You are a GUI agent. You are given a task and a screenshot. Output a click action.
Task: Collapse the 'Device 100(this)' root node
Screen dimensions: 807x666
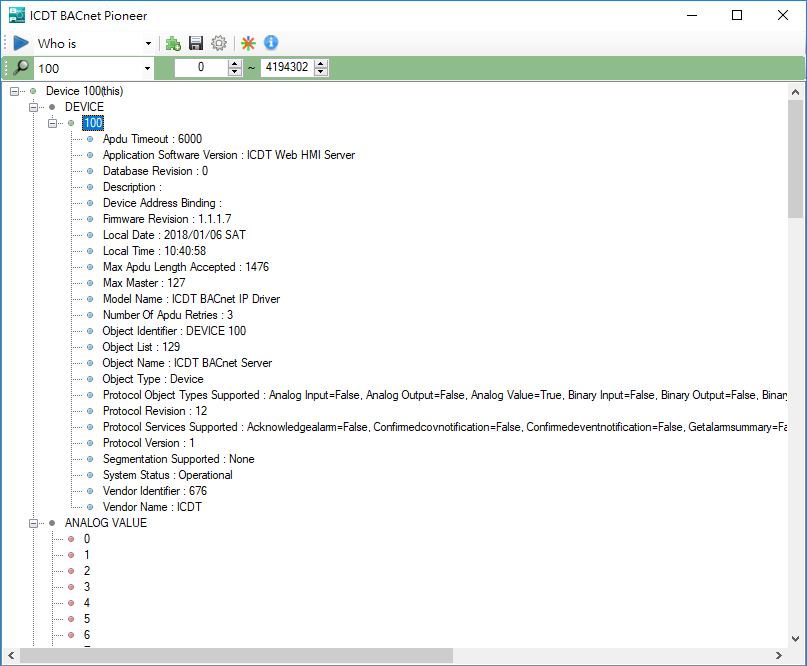pyautogui.click(x=14, y=91)
